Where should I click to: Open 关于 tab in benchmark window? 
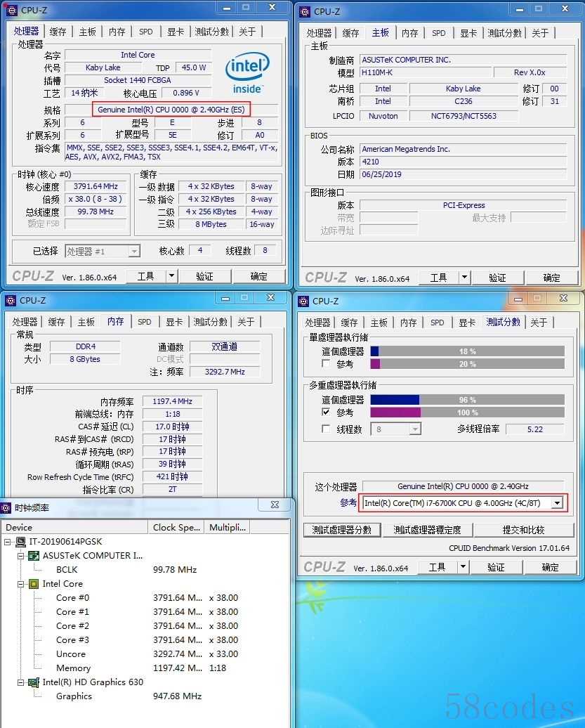point(539,323)
